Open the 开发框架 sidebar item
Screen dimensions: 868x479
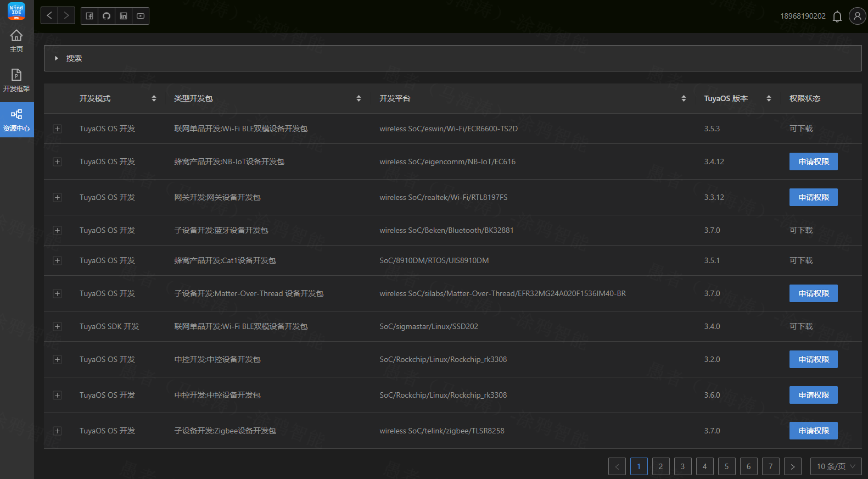pos(16,80)
